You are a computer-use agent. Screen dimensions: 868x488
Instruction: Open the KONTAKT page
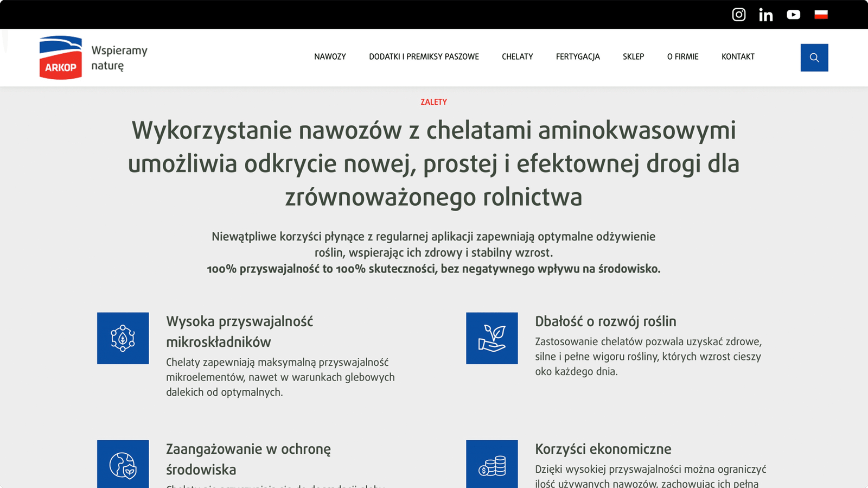[738, 56]
